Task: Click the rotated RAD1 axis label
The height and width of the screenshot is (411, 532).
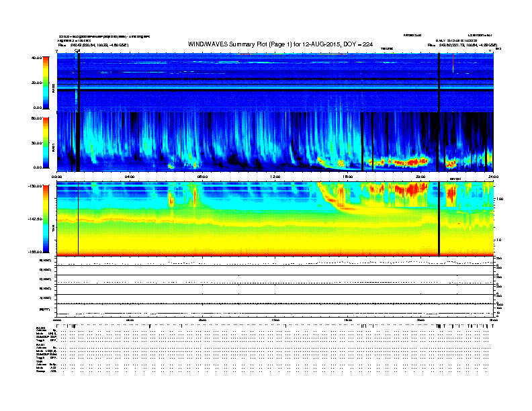Action: (x=53, y=147)
